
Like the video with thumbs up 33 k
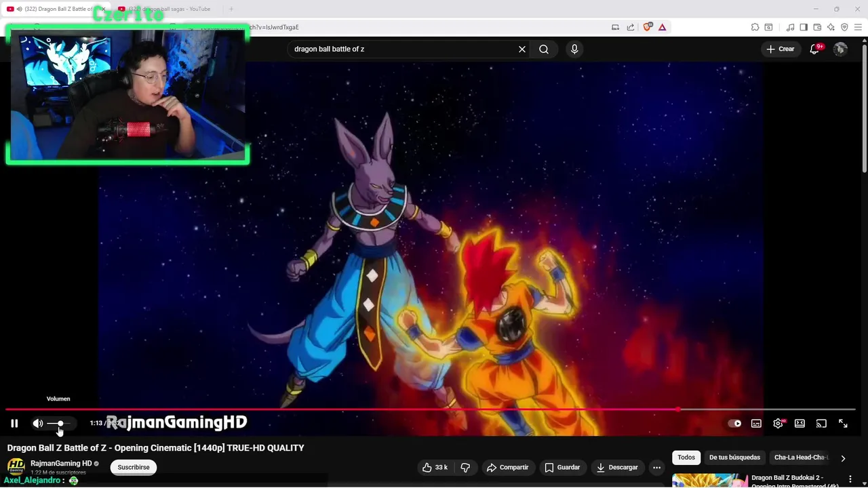434,467
